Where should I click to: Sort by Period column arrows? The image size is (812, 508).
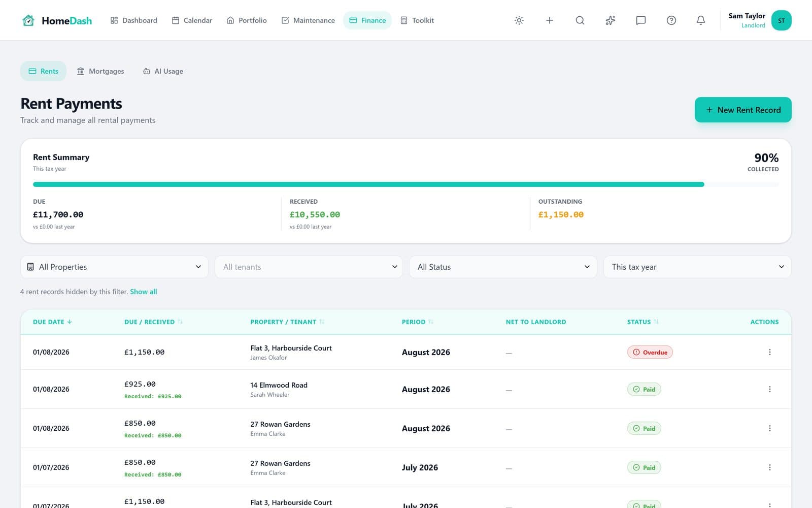(431, 322)
